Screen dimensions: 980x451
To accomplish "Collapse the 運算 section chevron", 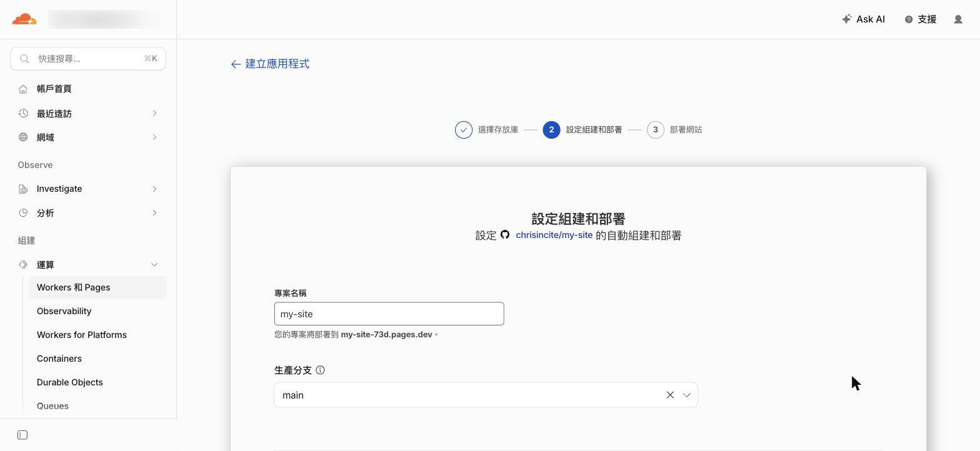I will click(154, 265).
